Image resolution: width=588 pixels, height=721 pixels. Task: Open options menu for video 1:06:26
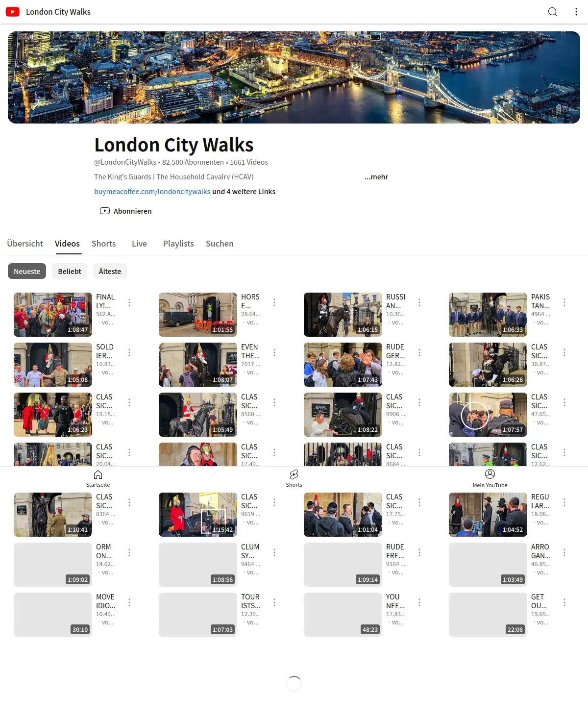pos(564,352)
